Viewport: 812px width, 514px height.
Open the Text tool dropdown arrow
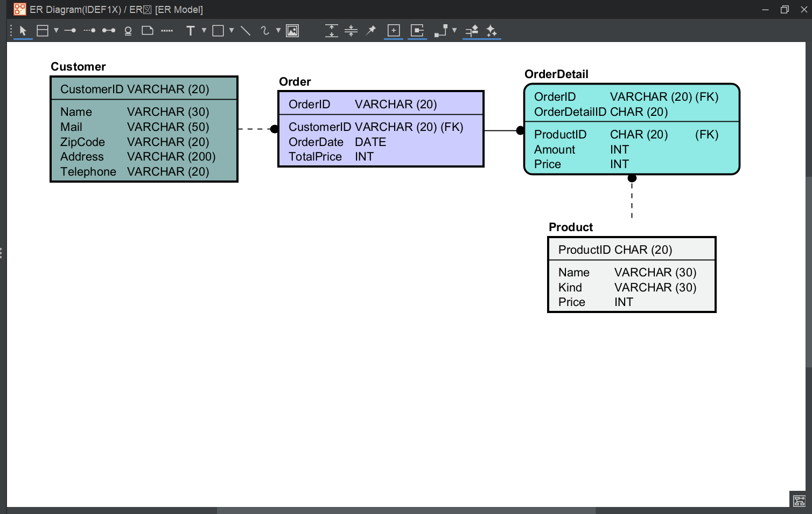point(204,31)
